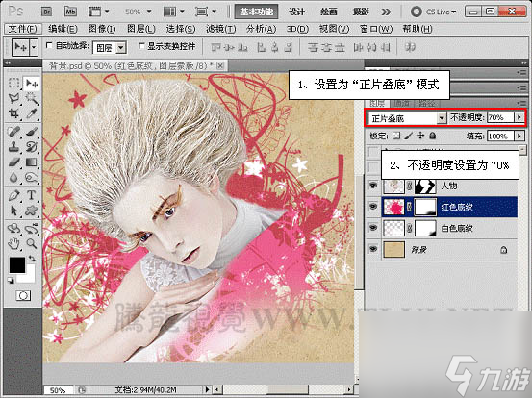Select the 3D Rotate tool
This screenshot has height=398, width=532.
[13, 228]
